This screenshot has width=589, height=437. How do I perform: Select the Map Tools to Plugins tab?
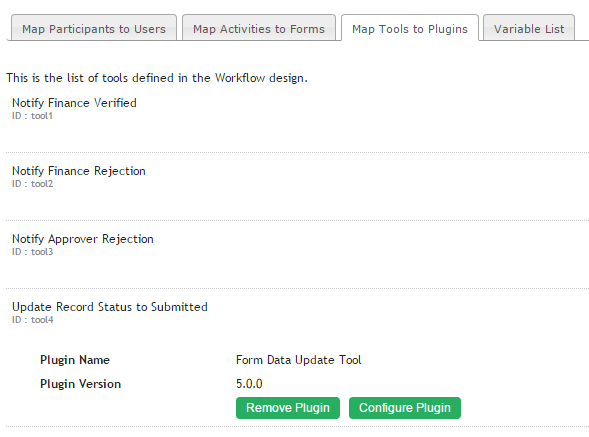tap(410, 28)
